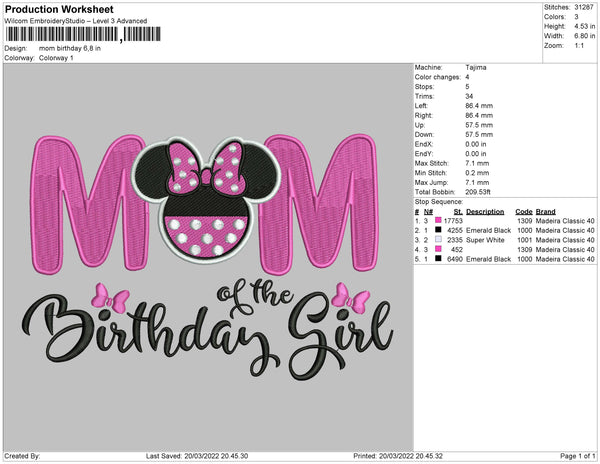This screenshot has height=464, width=600.
Task: Click 'Madeira Classic 40' in stop row 1
Action: [x=565, y=221]
